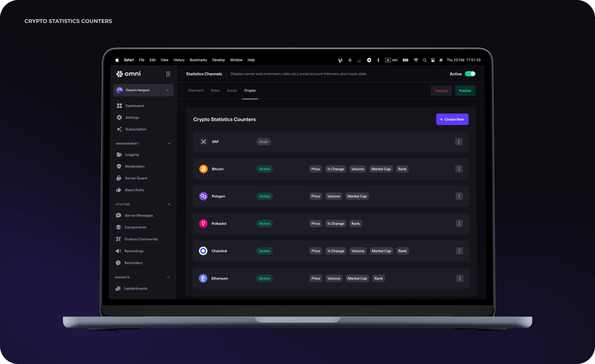Switch to the Roles statistics tab

point(215,90)
